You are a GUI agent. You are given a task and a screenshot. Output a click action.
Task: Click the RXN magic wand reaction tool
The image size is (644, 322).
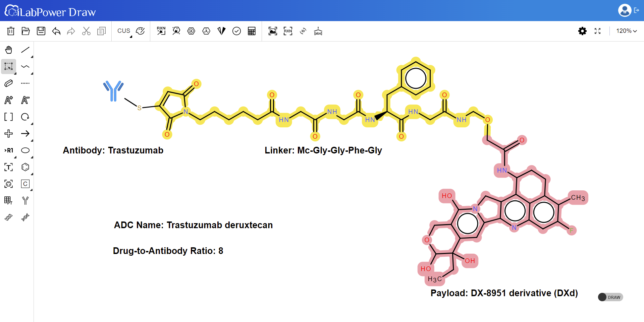click(161, 31)
